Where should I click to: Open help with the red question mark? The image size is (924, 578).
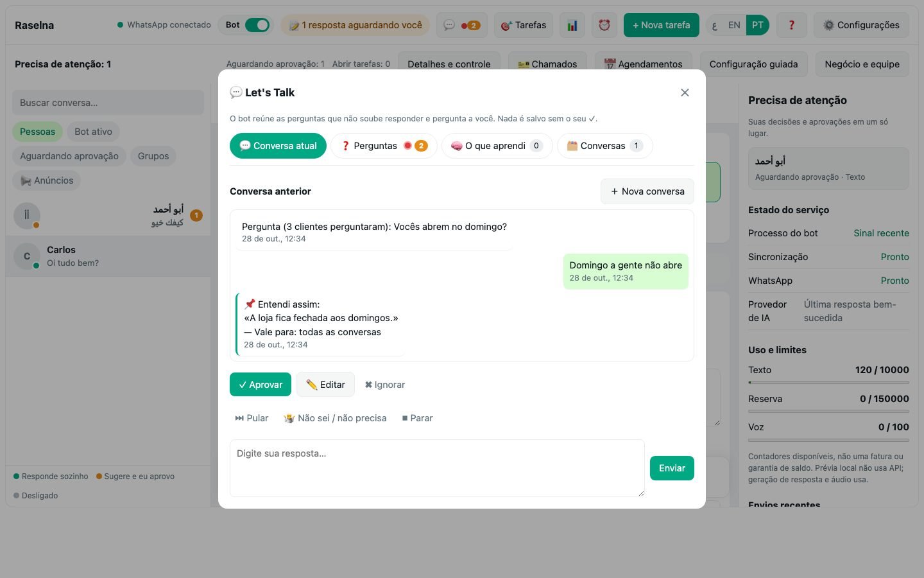[x=791, y=25]
